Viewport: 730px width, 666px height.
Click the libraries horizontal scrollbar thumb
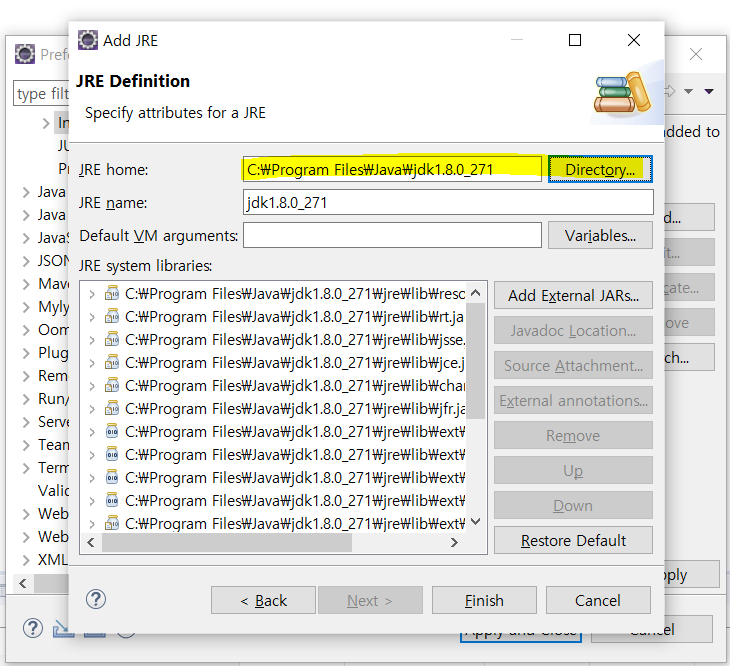coord(227,543)
